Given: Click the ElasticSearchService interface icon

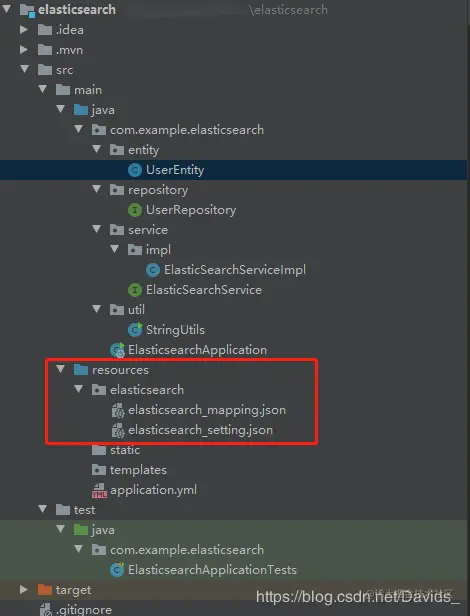Looking at the screenshot, I should pyautogui.click(x=135, y=290).
